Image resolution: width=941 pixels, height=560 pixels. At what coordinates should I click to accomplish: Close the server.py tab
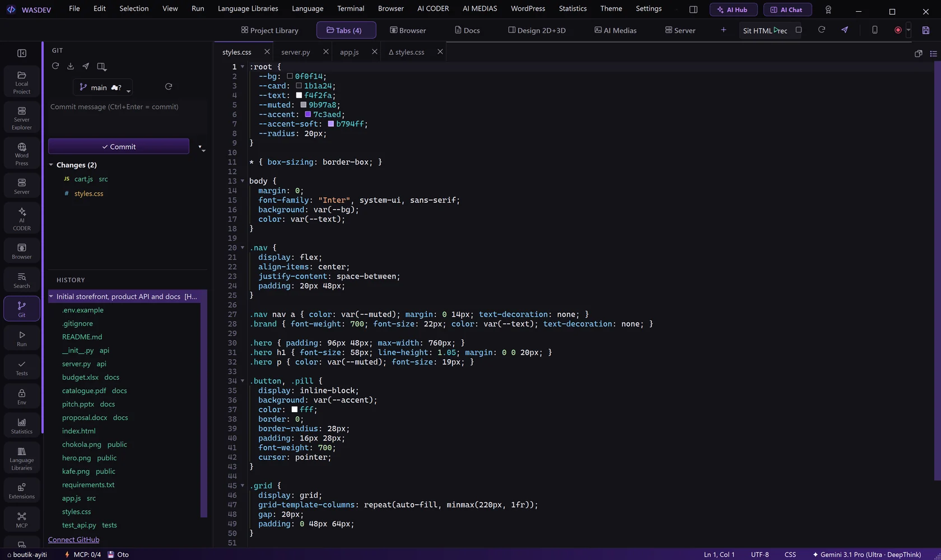326,52
